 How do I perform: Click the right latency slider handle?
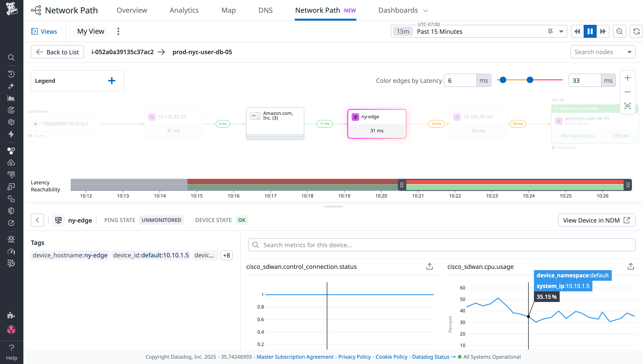530,80
